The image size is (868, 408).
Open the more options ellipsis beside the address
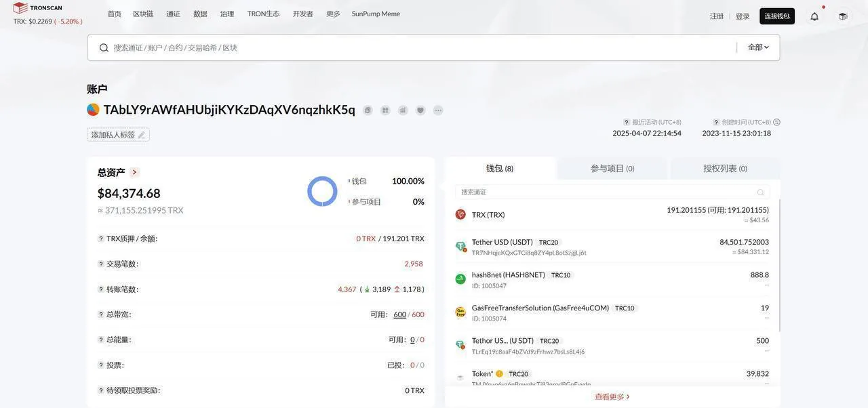(438, 110)
